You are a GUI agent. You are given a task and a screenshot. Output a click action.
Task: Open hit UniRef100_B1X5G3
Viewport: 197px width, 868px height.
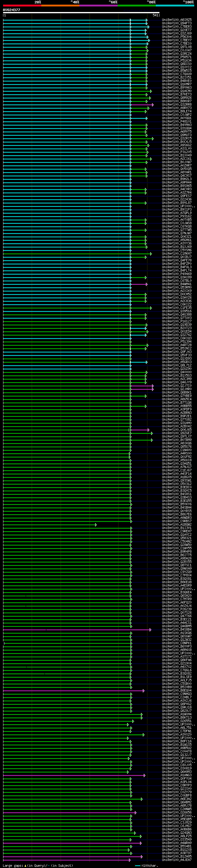[x=177, y=375]
